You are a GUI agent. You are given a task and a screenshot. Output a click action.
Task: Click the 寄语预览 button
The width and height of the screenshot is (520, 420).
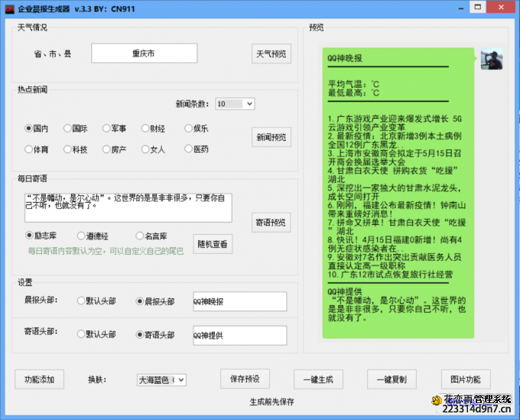[271, 223]
